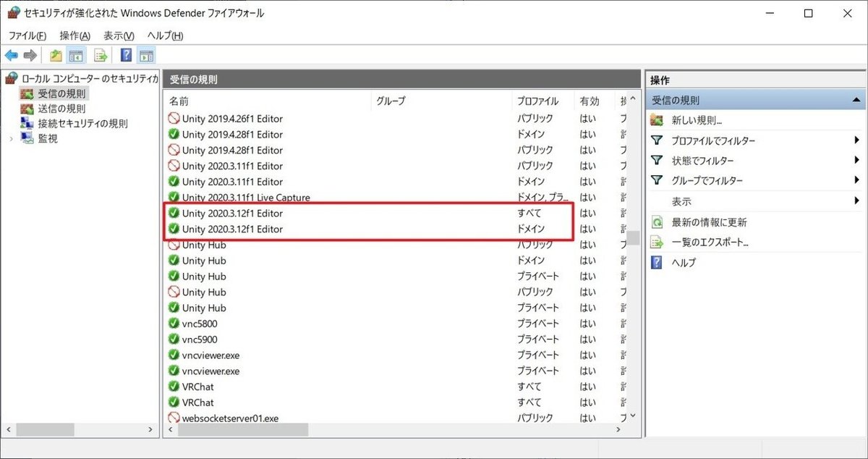Image resolution: width=868 pixels, height=459 pixels.
Task: Expand the 監視 tree node arrow
Action: pos(11,138)
